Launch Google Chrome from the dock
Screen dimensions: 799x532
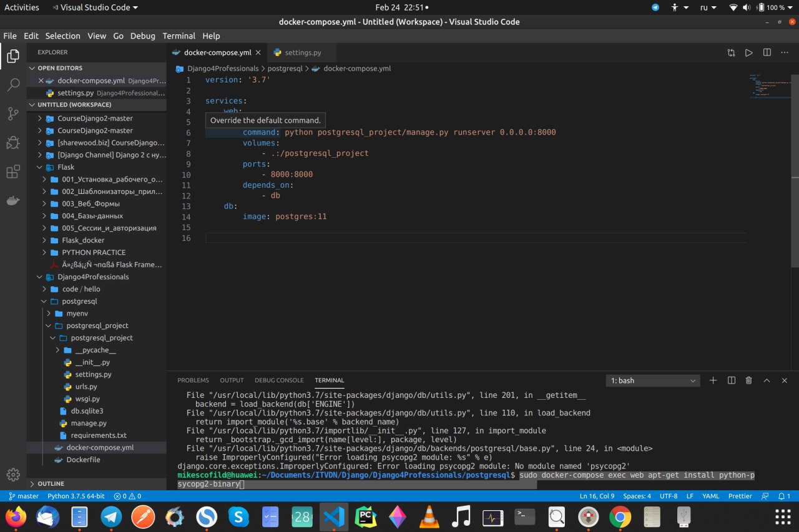pos(620,517)
